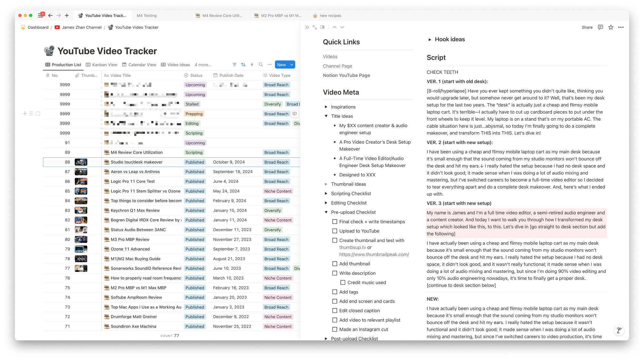Expand Scripting Checklist toggle
The image size is (644, 360).
[x=326, y=193]
